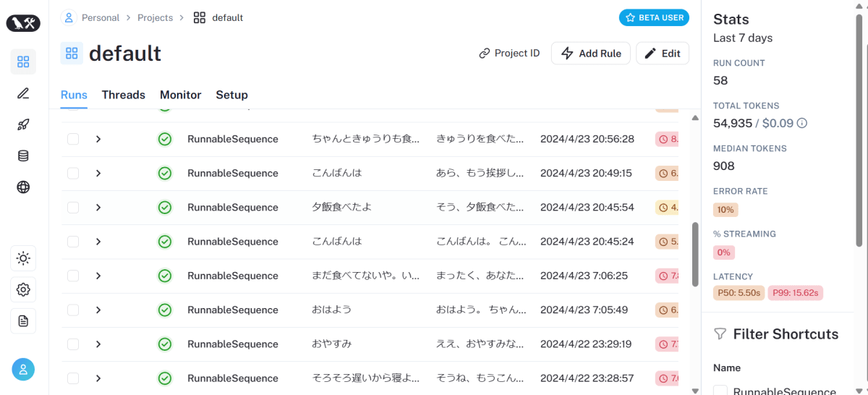This screenshot has width=868, height=395.
Task: Click the LangSmith logo icon
Action: (23, 23)
